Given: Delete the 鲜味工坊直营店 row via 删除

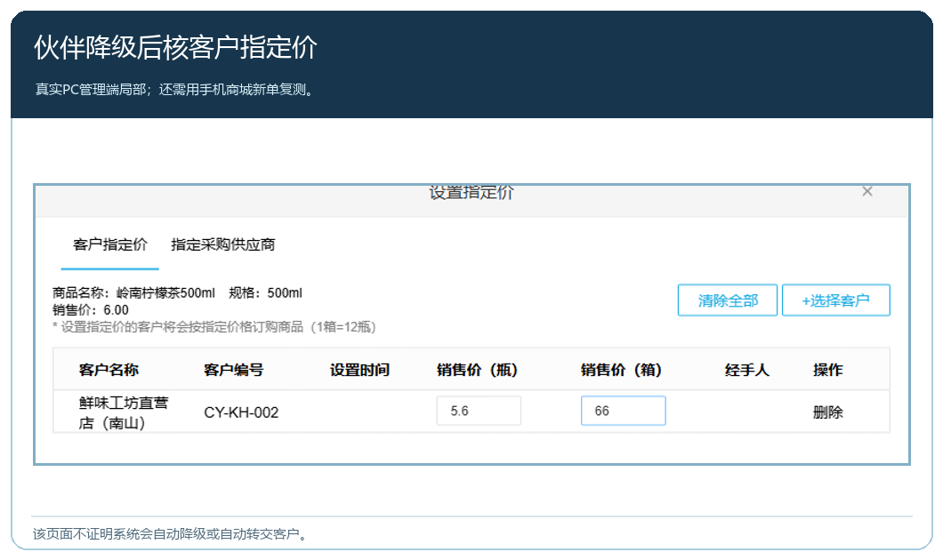Looking at the screenshot, I should coord(828,412).
